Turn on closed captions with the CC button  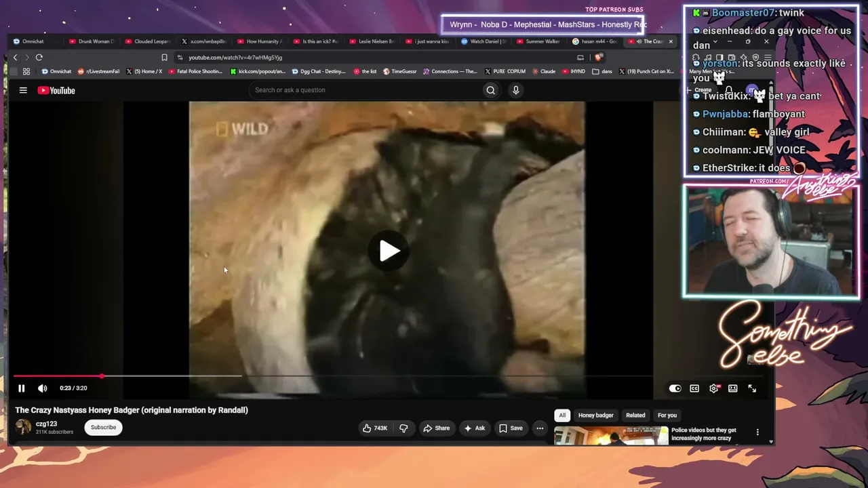click(x=694, y=388)
